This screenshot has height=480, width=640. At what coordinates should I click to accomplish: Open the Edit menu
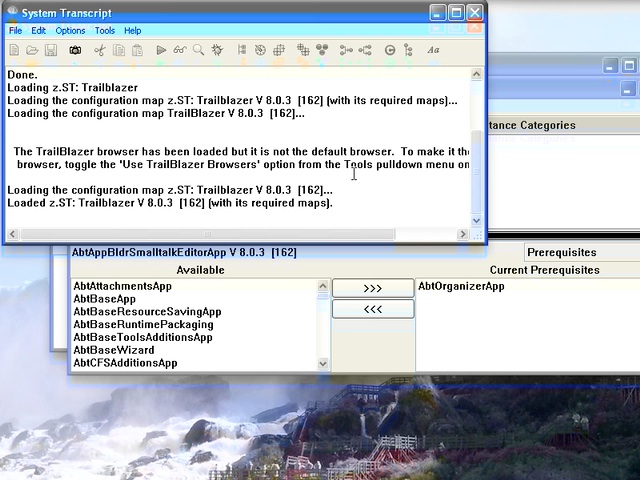pos(38,31)
